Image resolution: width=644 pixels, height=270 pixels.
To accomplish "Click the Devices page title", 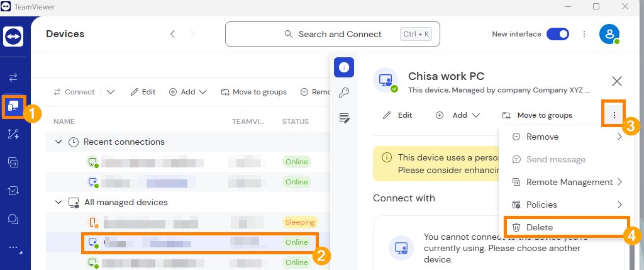I will pyautogui.click(x=65, y=34).
